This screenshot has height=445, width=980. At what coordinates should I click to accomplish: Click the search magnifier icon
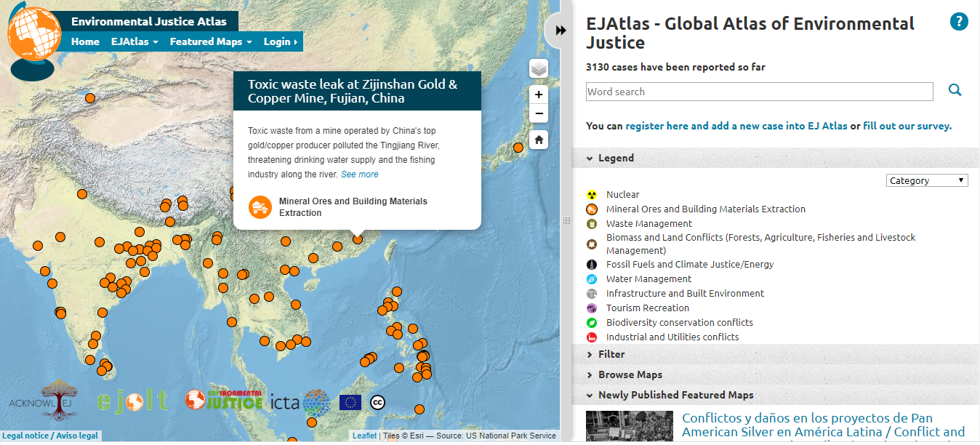coord(955,90)
